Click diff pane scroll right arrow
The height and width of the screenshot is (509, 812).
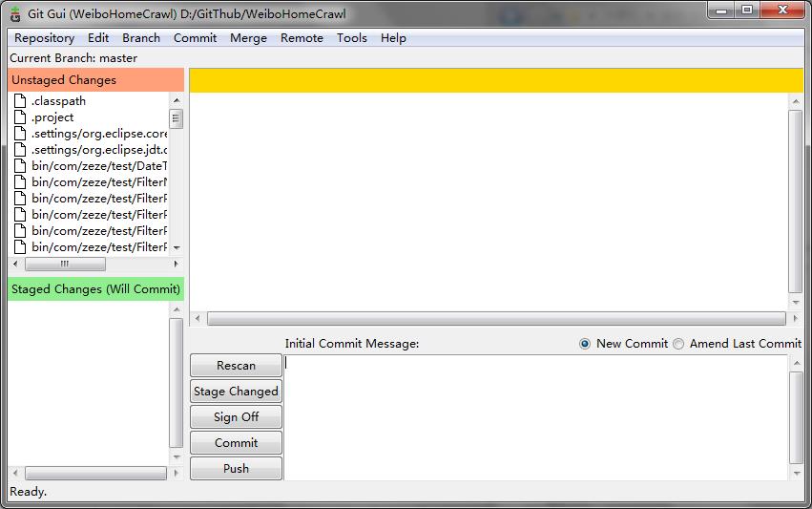tap(796, 318)
